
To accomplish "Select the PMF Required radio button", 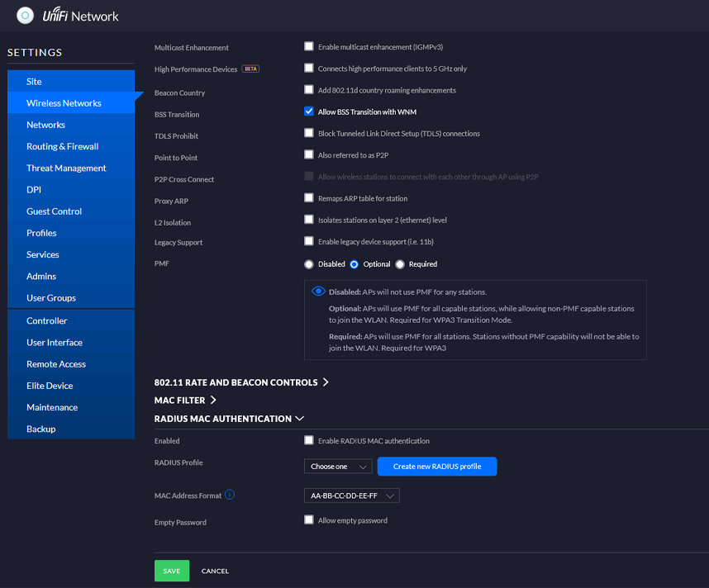I will tap(400, 264).
